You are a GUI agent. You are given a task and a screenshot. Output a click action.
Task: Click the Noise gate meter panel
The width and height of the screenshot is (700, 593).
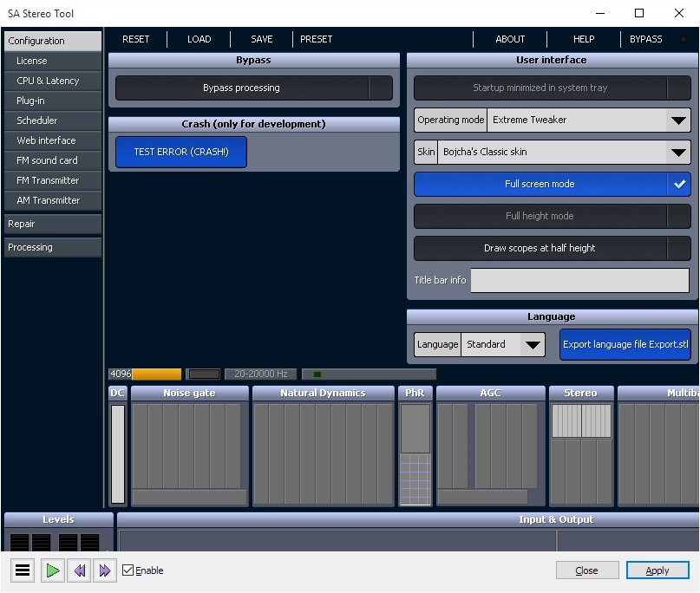189,446
